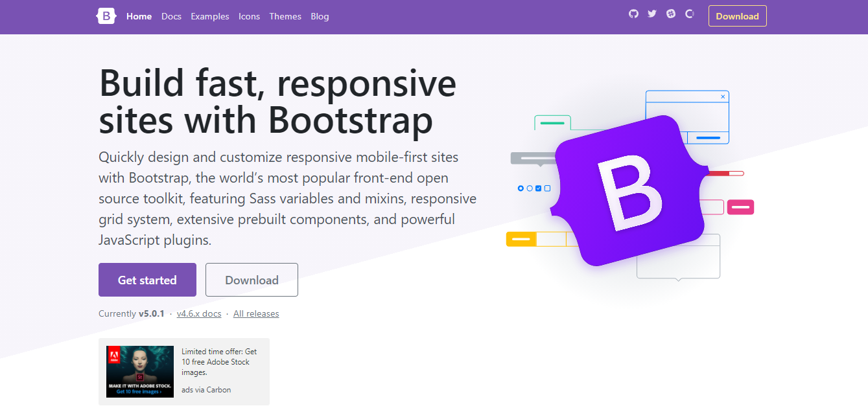
Task: Click the yellow-outlined Download button in the navbar
Action: click(x=737, y=16)
